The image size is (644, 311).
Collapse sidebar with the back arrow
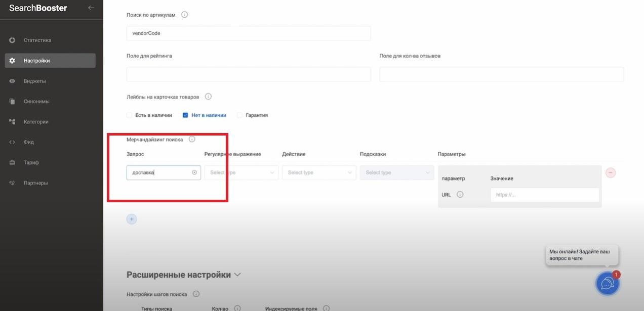point(91,8)
